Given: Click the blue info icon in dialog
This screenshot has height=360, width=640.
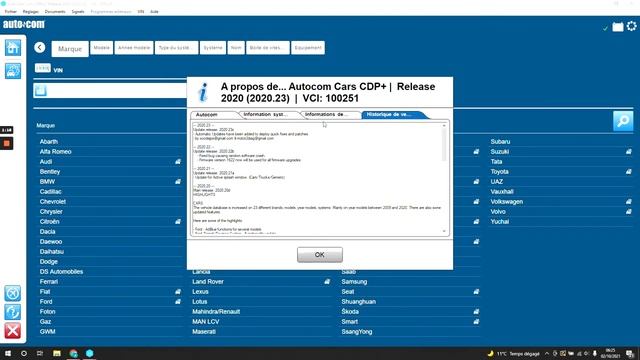Looking at the screenshot, I should point(203,92).
